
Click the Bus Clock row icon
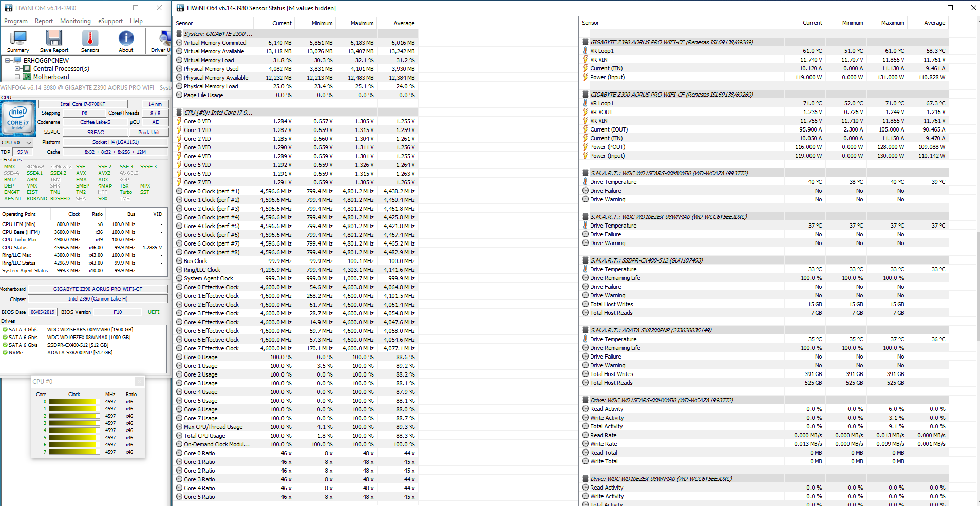[179, 261]
